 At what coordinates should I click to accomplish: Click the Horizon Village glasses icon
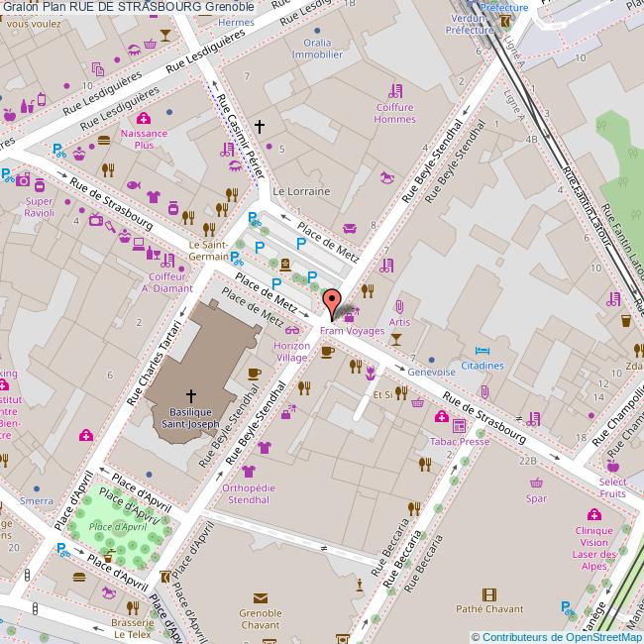point(291,332)
